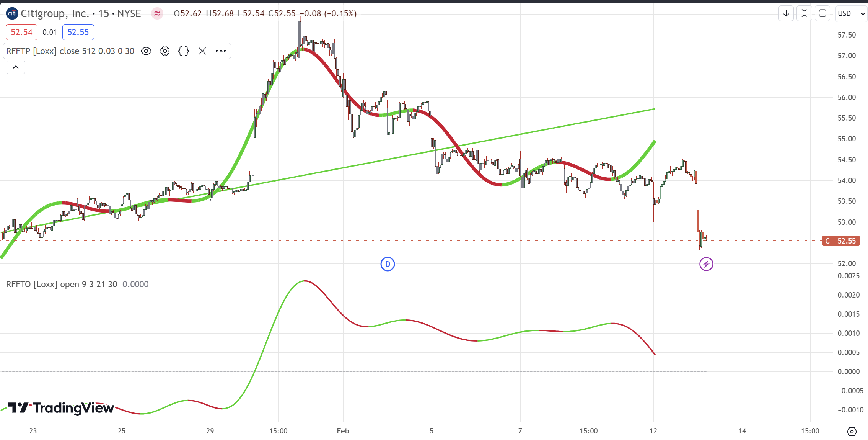Remove the RFFTP Loxx indicator
Screen dimensions: 868x440
point(202,51)
